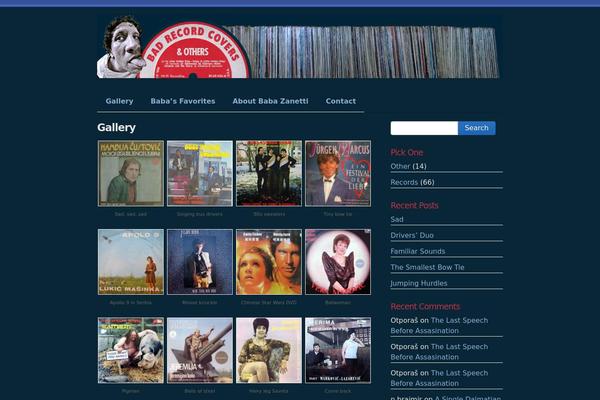Open recent post Sad
600x400 pixels.
coord(397,219)
